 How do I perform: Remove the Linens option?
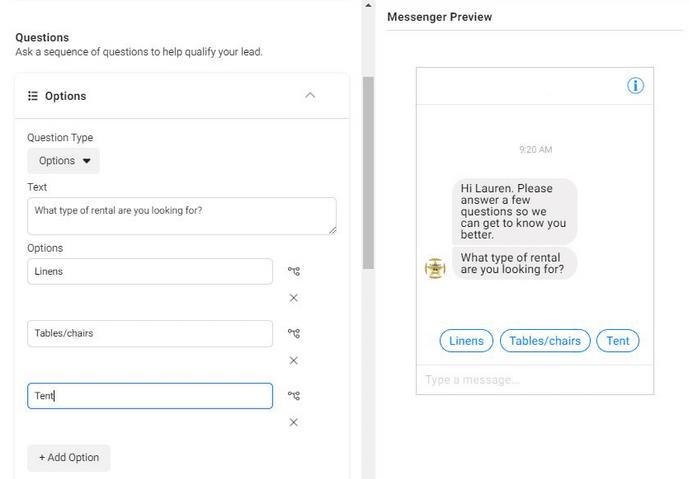(294, 298)
